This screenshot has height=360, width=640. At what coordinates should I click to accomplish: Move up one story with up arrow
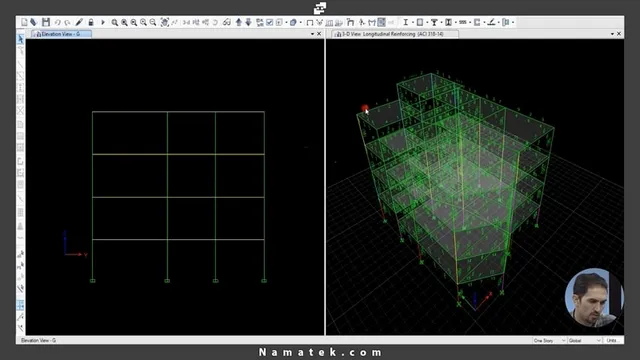tap(239, 22)
